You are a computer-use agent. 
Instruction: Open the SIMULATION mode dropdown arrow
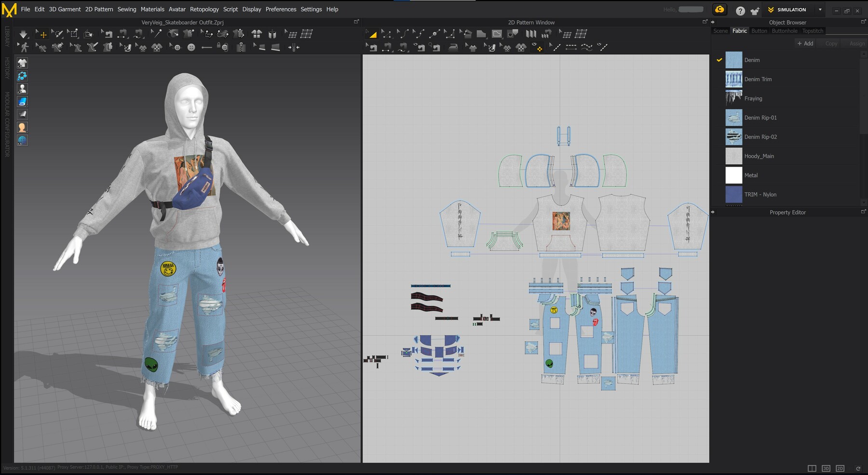click(x=820, y=10)
